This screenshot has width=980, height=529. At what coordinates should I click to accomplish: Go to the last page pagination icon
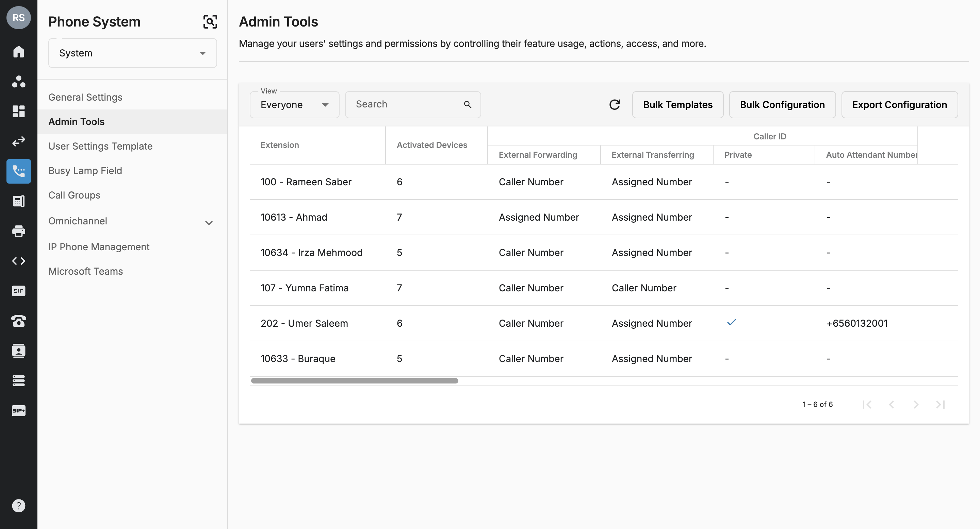pyautogui.click(x=940, y=404)
